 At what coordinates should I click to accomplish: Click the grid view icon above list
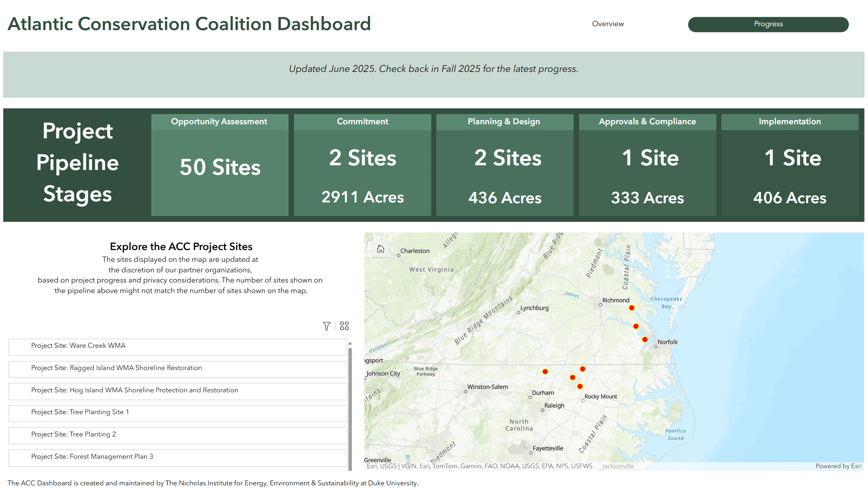click(x=344, y=326)
